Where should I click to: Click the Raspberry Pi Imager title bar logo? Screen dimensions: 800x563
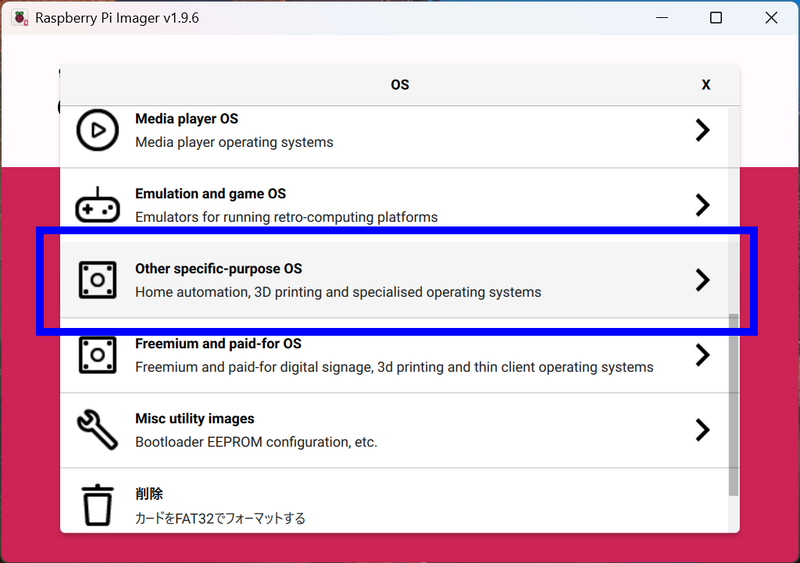(20, 18)
